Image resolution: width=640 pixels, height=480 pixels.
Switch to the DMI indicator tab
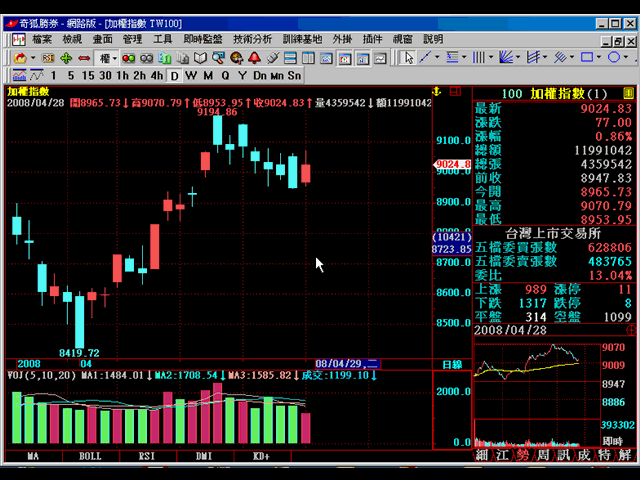click(x=204, y=456)
